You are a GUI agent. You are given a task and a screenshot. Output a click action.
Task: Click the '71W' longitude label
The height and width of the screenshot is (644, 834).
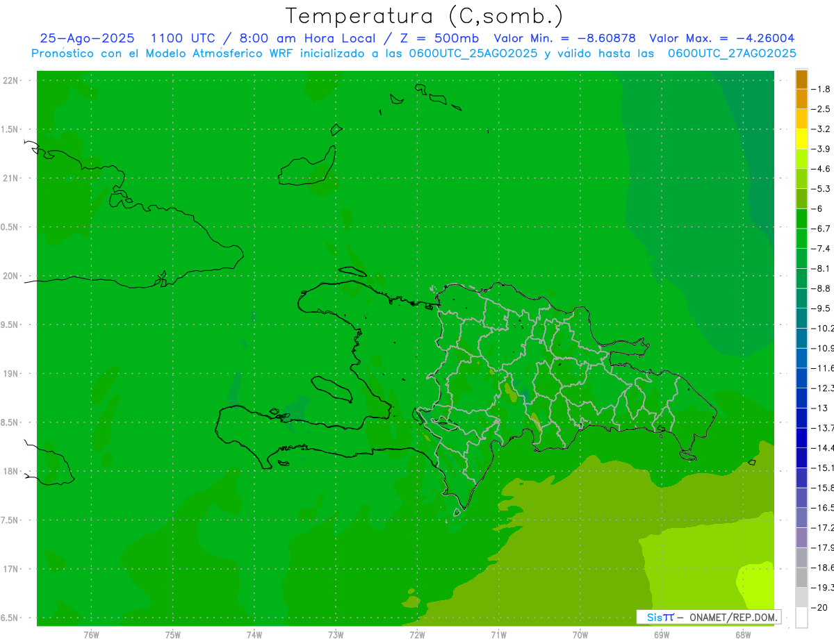pyautogui.click(x=498, y=634)
